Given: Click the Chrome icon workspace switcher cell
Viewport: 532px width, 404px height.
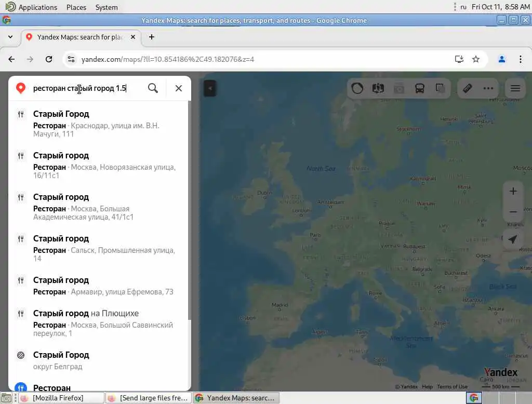Looking at the screenshot, I should tap(474, 398).
